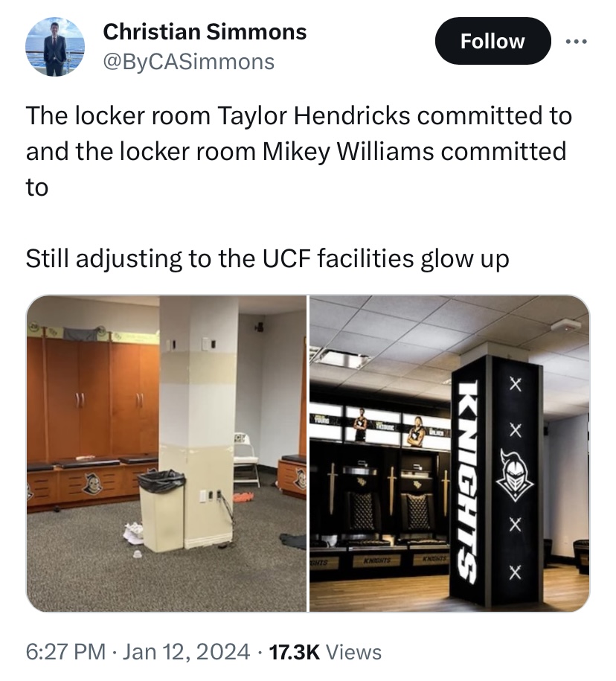Click the Knight helmet logo on the pillar
Screen dimensions: 616x681
tap(515, 476)
